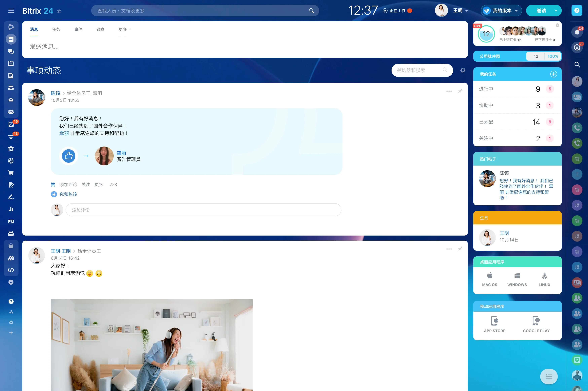The height and width of the screenshot is (391, 588).
Task: Download MAC OS desktop app
Action: pos(490,279)
